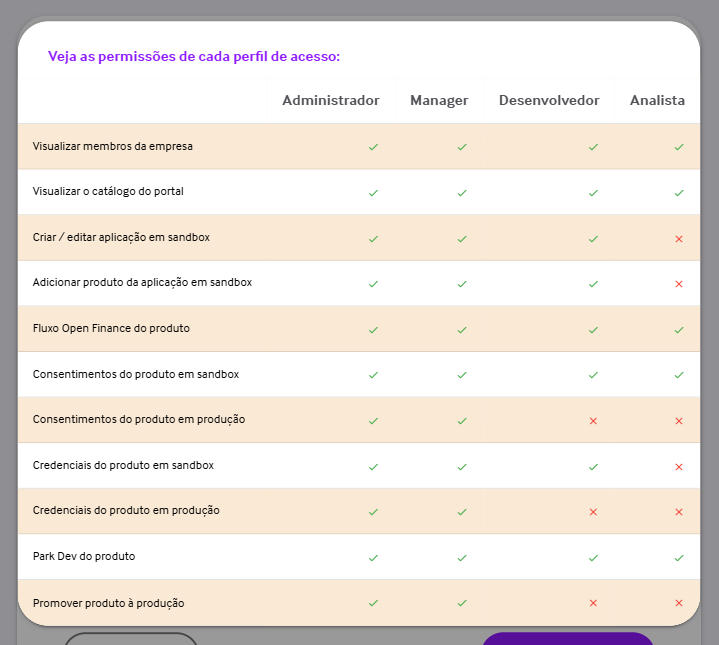719x645 pixels.
Task: Select the 'Park Dev do produto' label
Action: coord(84,556)
